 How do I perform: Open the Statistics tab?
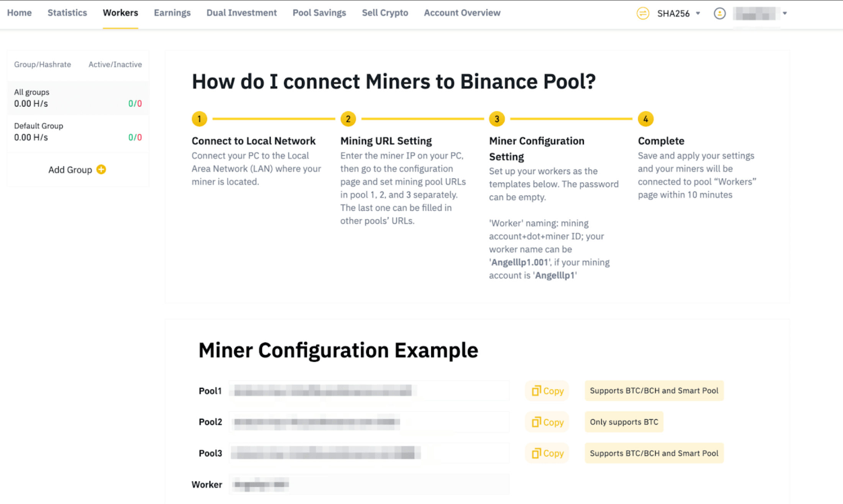click(x=67, y=13)
